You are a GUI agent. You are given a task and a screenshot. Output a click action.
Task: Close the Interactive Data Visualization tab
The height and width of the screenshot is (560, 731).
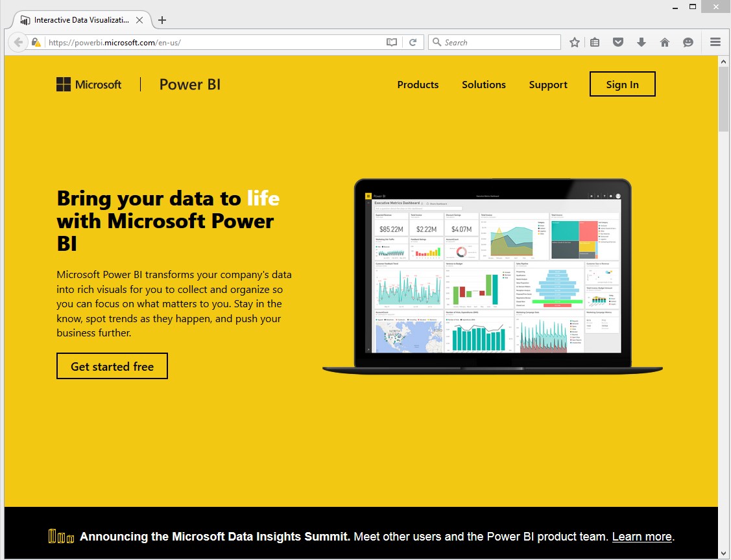point(139,20)
